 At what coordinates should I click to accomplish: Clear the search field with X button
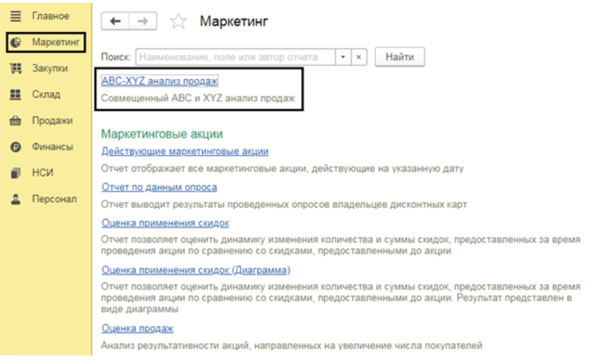click(x=359, y=57)
